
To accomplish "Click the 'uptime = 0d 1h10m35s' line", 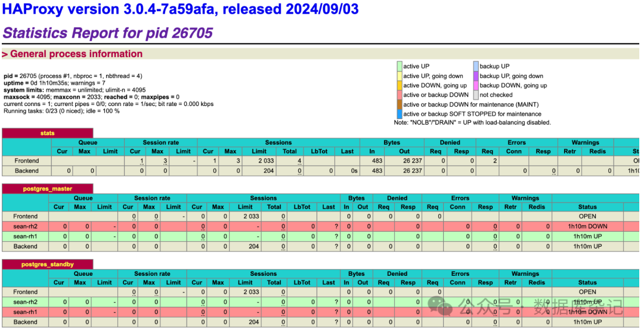I will (x=54, y=83).
